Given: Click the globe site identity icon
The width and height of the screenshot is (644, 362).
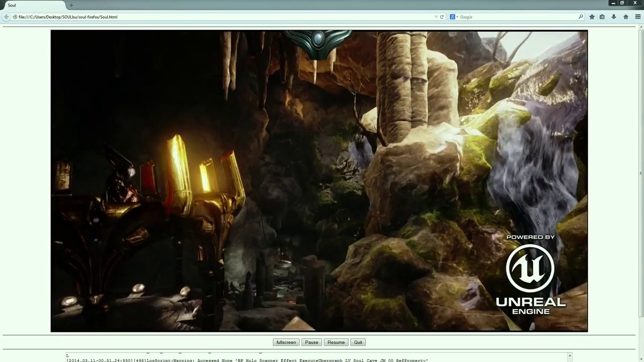Looking at the screenshot, I should tap(15, 17).
